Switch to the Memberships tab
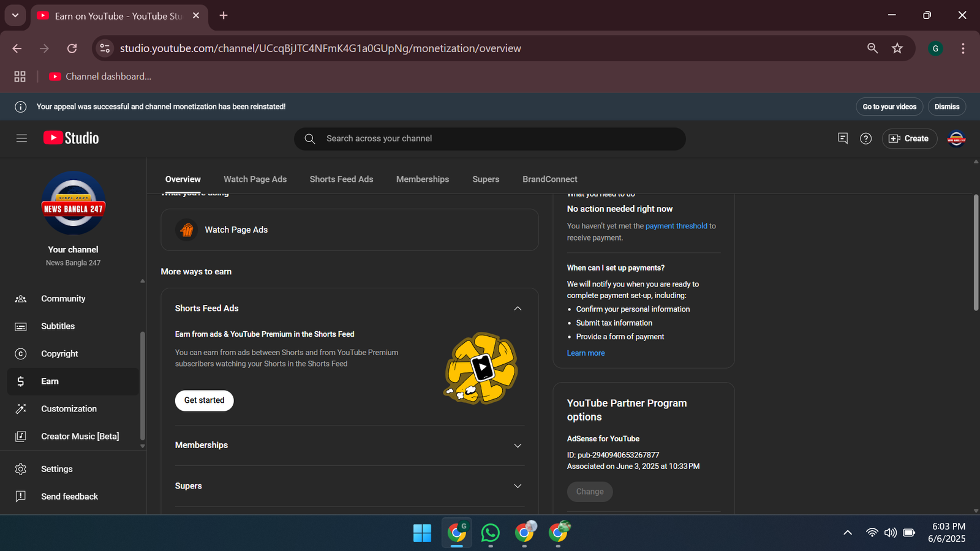Viewport: 980px width, 551px height. (423, 179)
